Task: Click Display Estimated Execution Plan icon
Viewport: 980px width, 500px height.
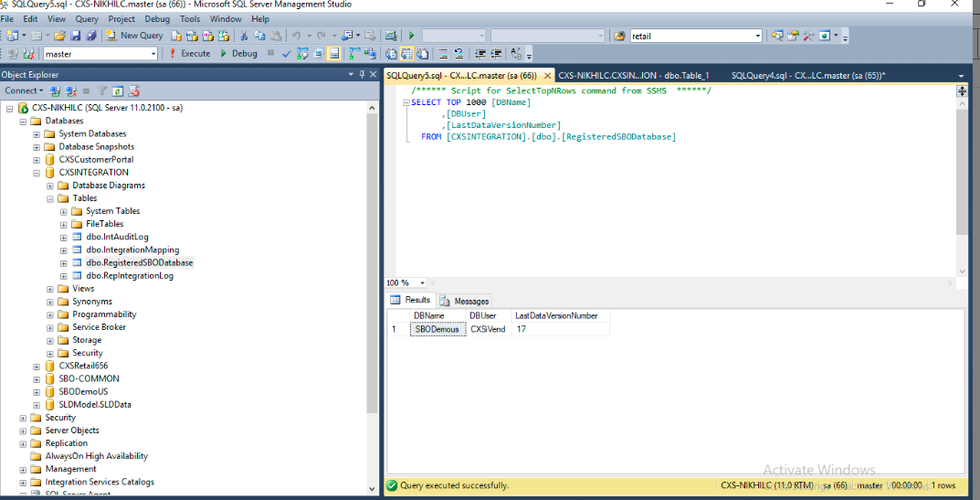Action: pos(302,54)
